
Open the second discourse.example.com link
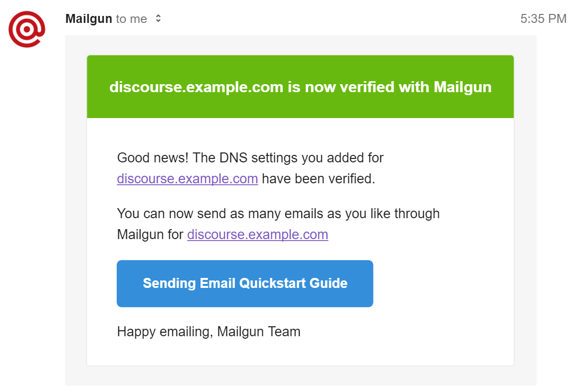[257, 234]
